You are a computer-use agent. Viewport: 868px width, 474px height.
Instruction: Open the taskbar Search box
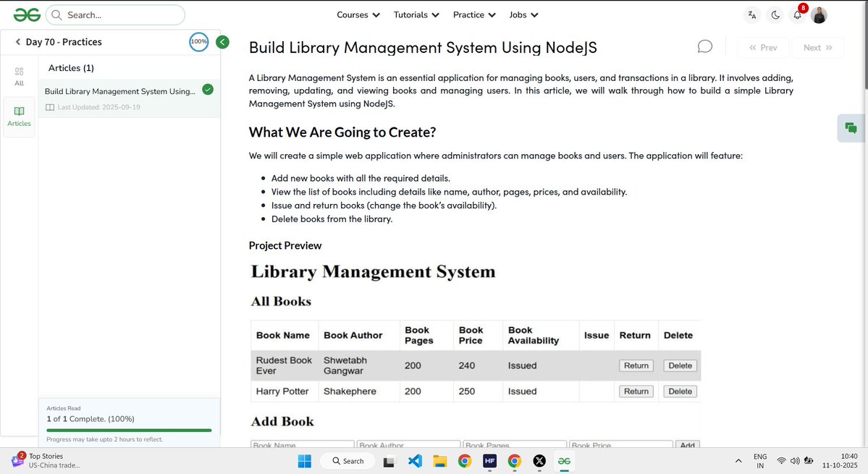[x=348, y=461]
